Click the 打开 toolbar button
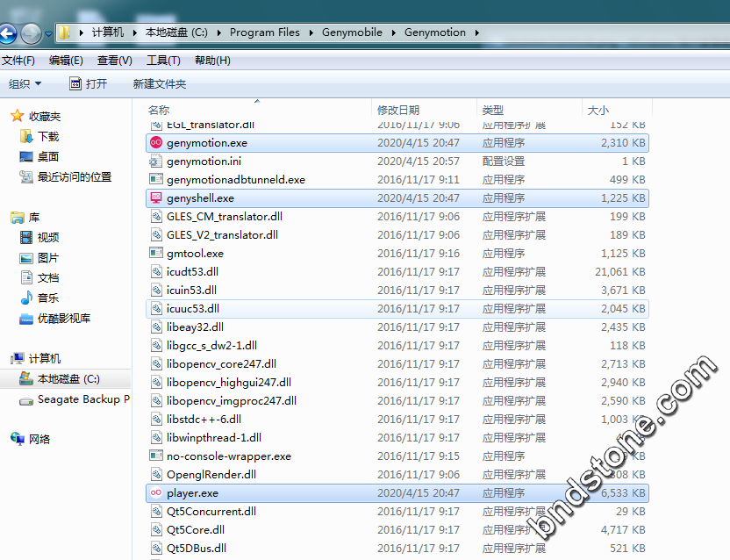Viewport: 730px width, 560px height. pyautogui.click(x=88, y=84)
